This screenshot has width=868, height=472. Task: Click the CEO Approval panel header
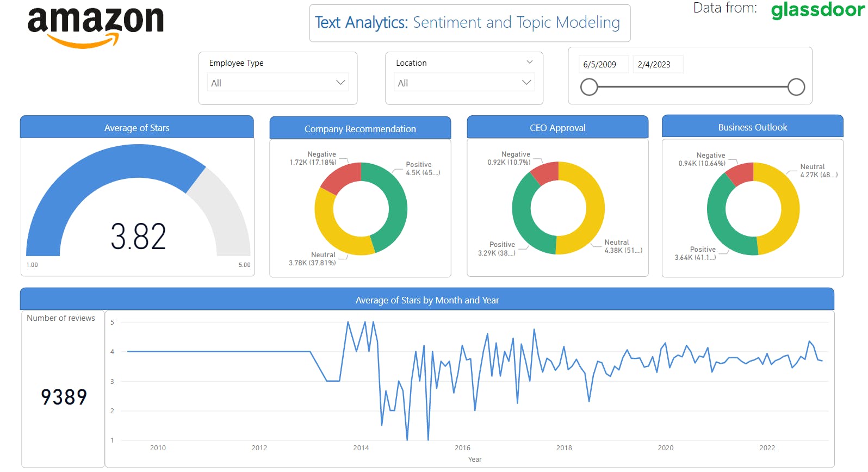557,127
